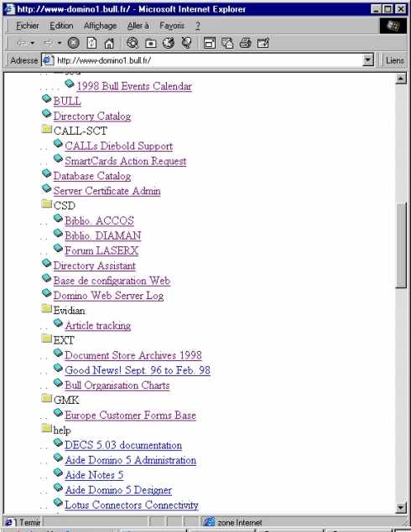Click the Print toolbar icon
Image resolution: width=411 pixels, height=532 pixels.
tap(245, 43)
